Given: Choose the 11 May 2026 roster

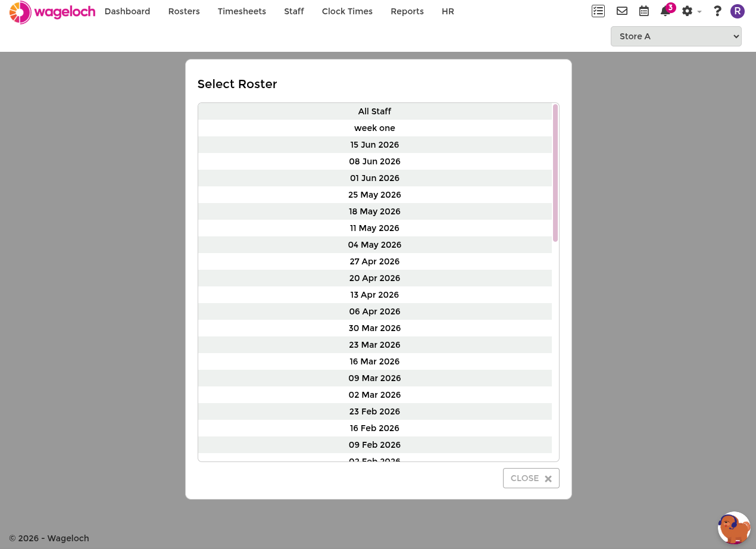Looking at the screenshot, I should [x=375, y=228].
